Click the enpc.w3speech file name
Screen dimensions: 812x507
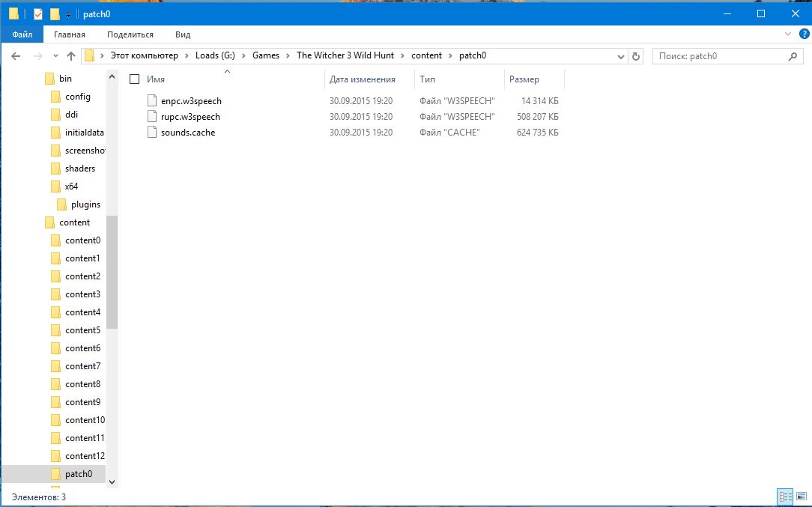191,101
